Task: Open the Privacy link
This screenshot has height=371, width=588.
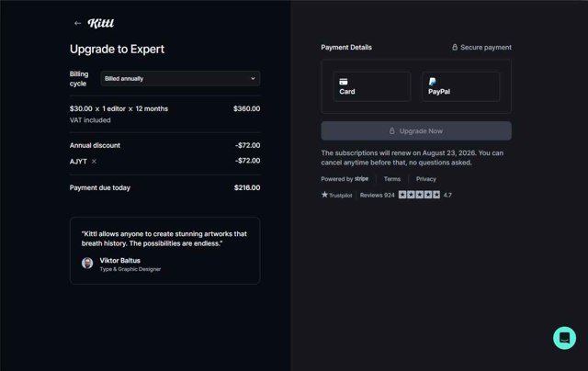Action: click(x=425, y=179)
